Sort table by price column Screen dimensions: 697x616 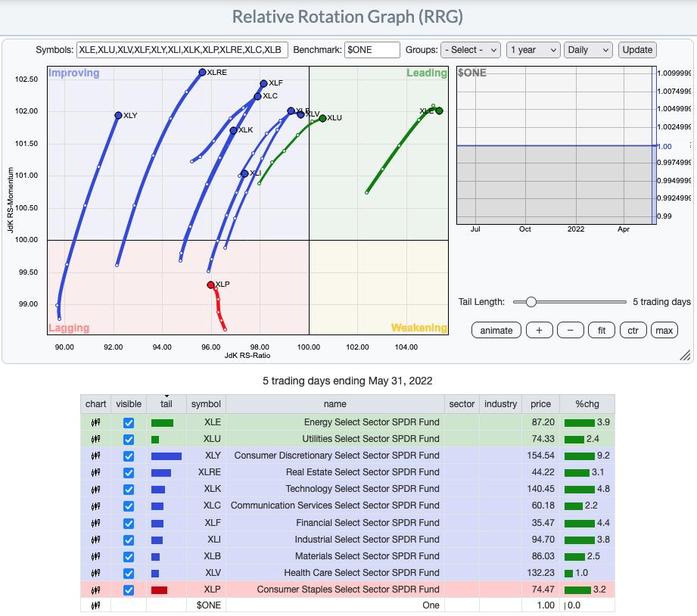[x=540, y=404]
